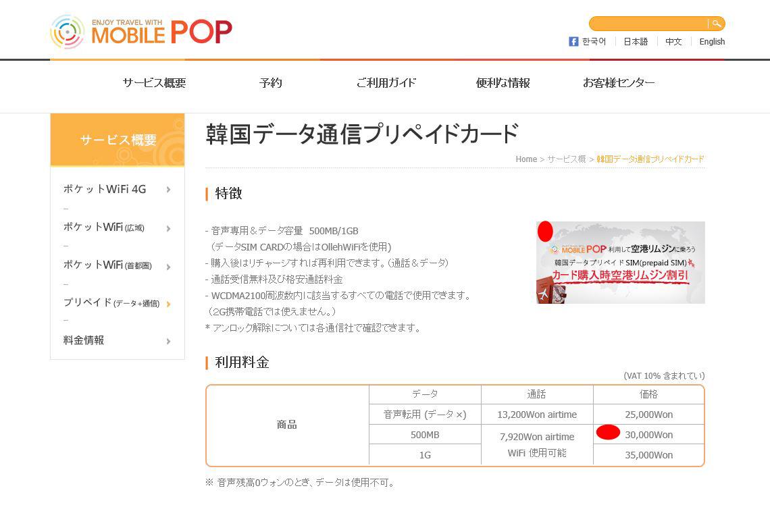
Task: Expand ポケットWiFi 4G sidebar arrow
Action: (x=168, y=190)
